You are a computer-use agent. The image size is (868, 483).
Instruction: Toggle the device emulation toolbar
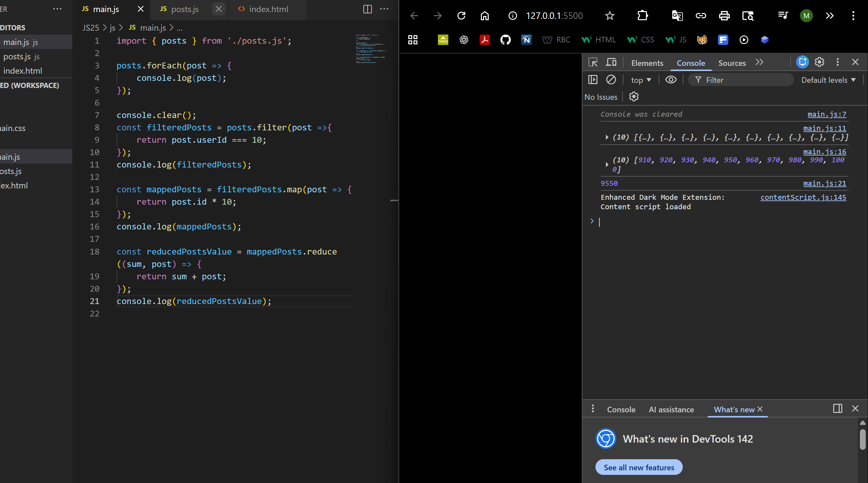click(x=611, y=62)
